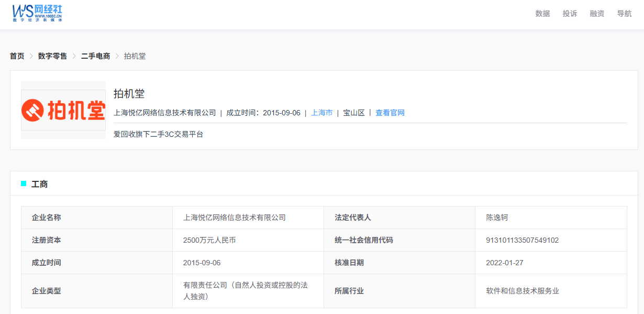Click the cyan square beside 工商
The height and width of the screenshot is (314, 644).
(24, 183)
